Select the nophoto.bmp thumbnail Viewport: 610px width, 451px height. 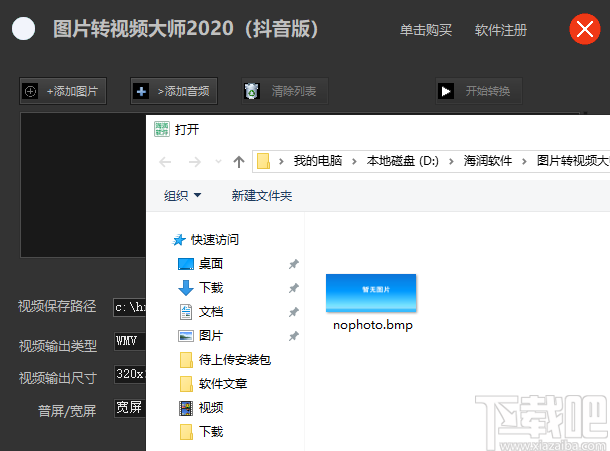click(371, 293)
